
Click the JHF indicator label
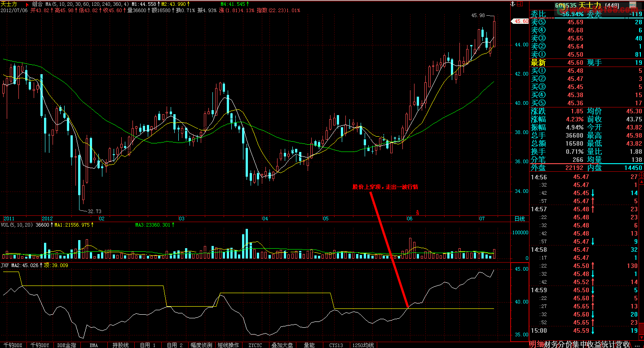[5, 265]
